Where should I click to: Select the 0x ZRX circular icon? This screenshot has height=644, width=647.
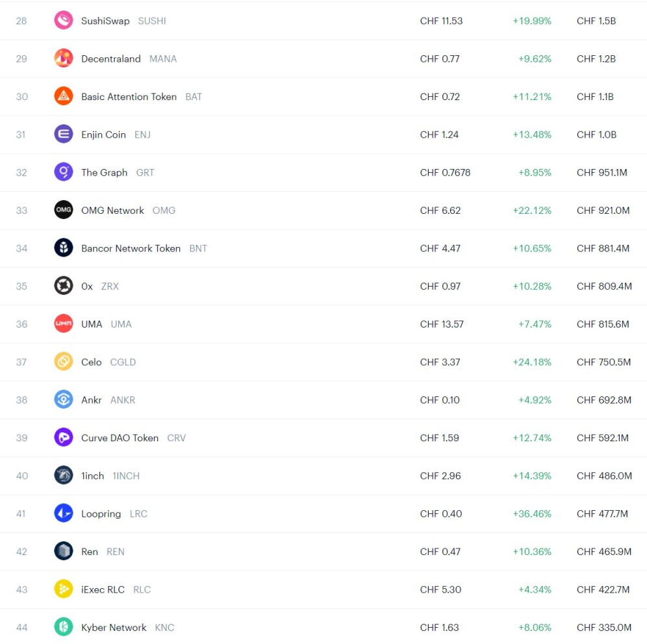tap(64, 286)
